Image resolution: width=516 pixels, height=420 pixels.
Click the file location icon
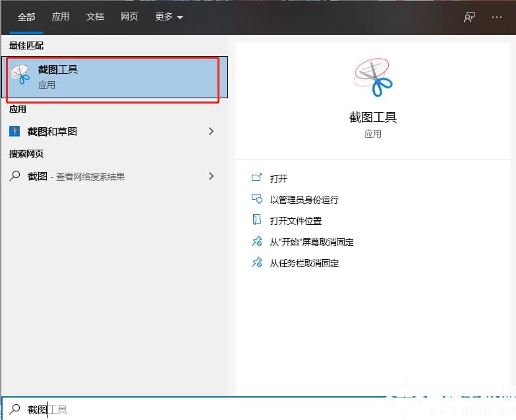[257, 220]
